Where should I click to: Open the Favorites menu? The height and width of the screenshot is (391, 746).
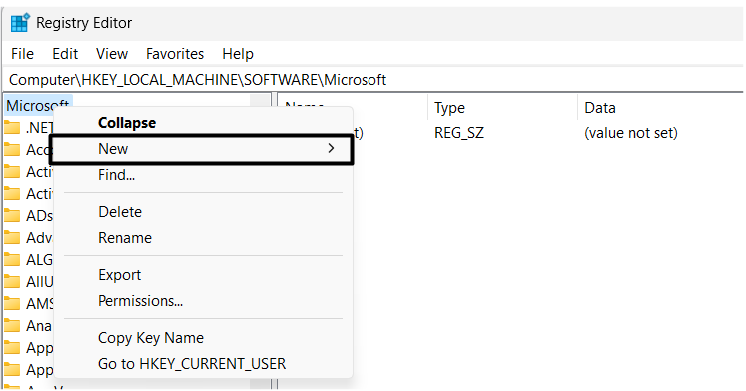point(175,54)
